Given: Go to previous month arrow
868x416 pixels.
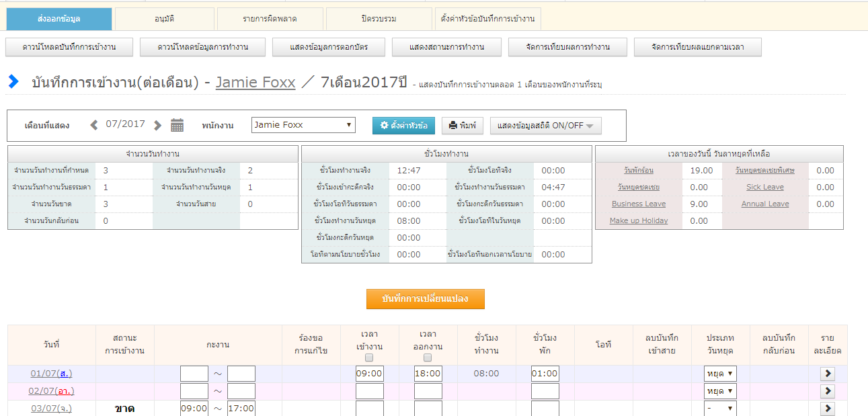Looking at the screenshot, I should [94, 125].
